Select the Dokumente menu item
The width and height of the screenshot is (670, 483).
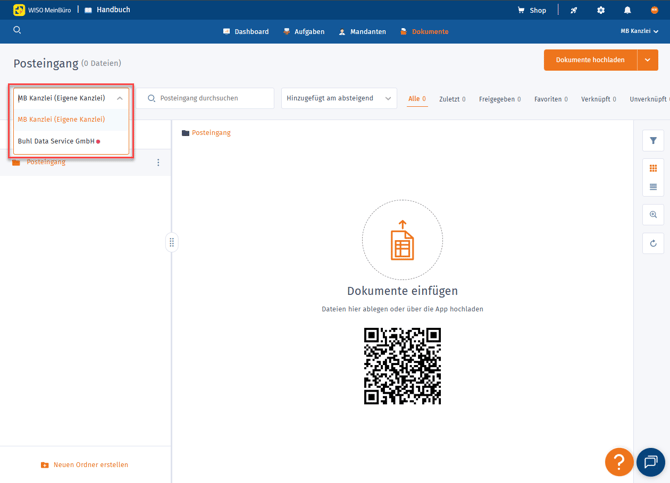(424, 32)
